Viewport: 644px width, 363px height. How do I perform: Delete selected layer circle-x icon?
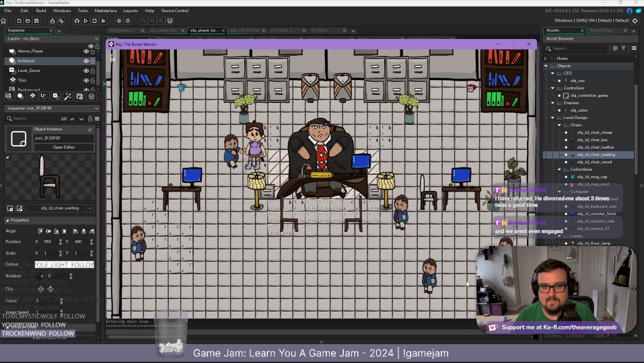[x=92, y=96]
